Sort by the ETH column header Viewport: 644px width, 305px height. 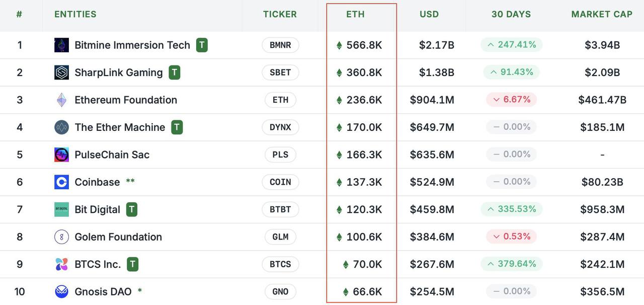[x=355, y=14]
